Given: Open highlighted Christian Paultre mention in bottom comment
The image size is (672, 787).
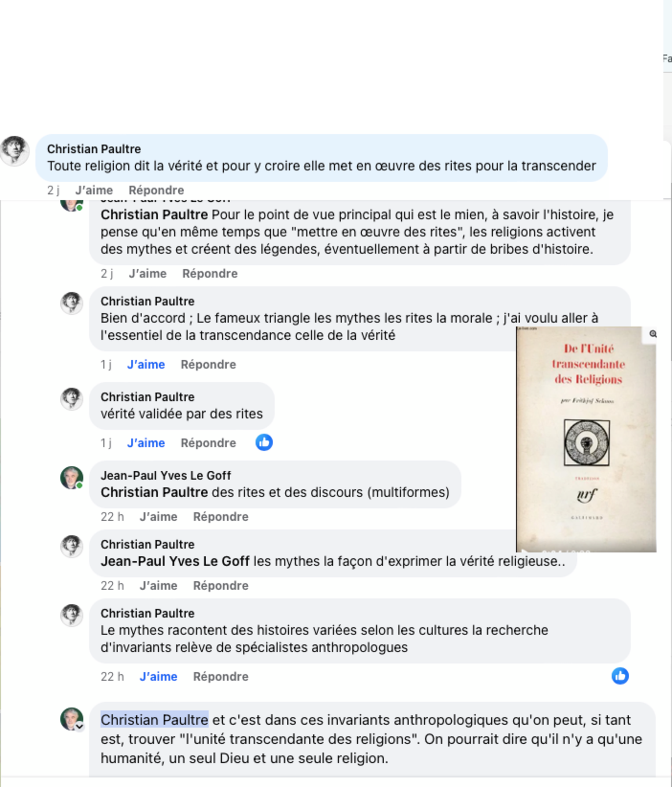Looking at the screenshot, I should click(x=154, y=720).
